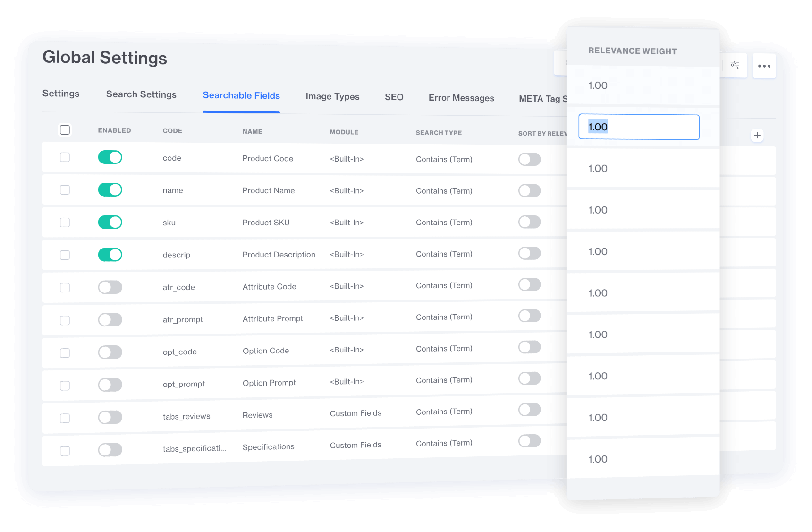Turn on Sort By Relevance for opt_prompt row
Viewport: 812px width, 532px height.
click(x=529, y=378)
